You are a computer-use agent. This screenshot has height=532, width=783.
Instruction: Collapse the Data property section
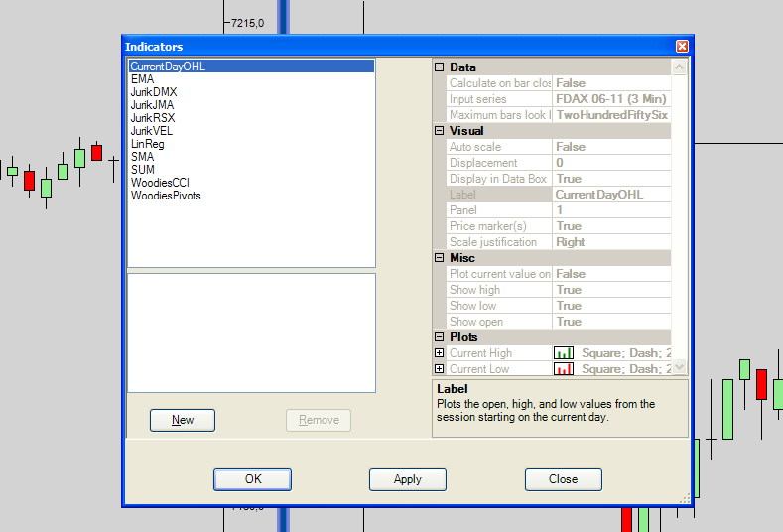point(439,66)
